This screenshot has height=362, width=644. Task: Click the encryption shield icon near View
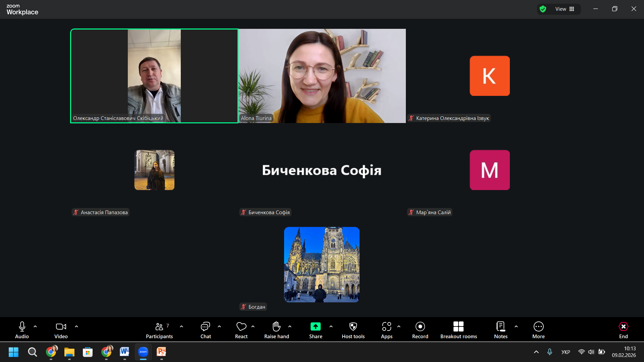[x=543, y=9]
